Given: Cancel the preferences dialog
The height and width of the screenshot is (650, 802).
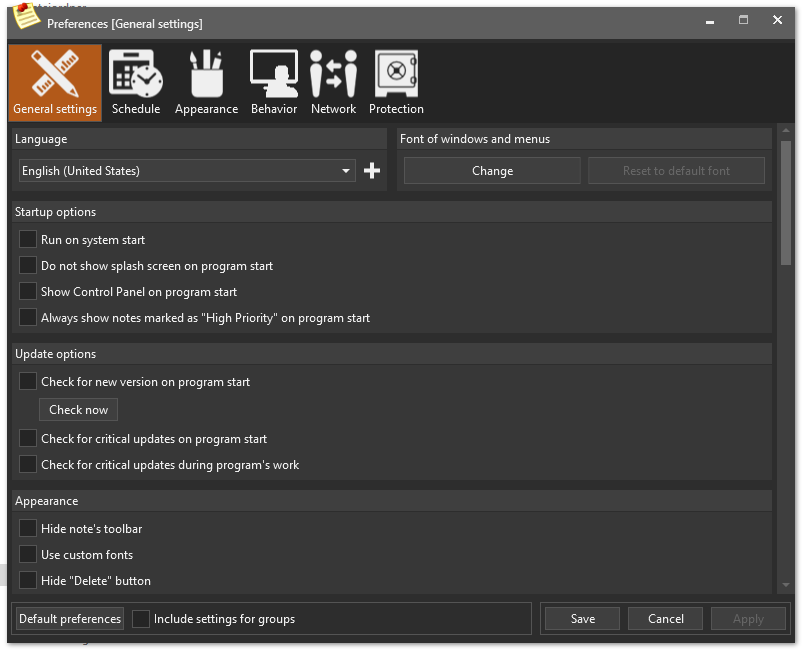Looking at the screenshot, I should click(665, 619).
